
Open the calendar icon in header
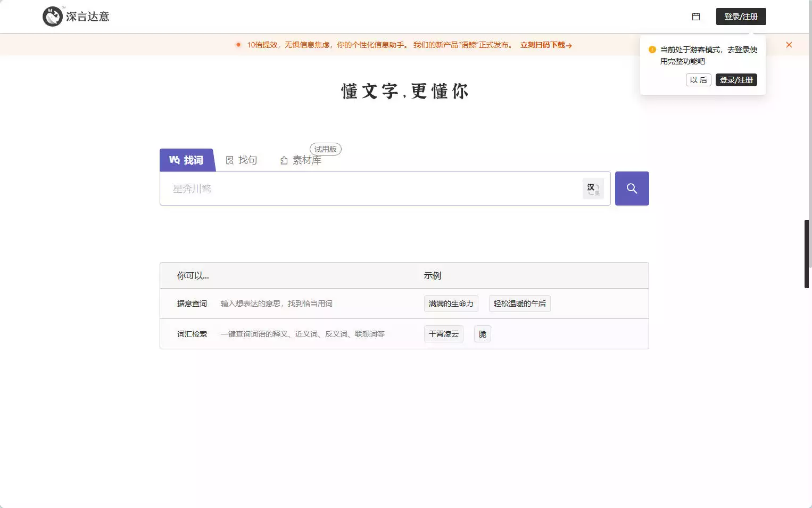tap(695, 17)
